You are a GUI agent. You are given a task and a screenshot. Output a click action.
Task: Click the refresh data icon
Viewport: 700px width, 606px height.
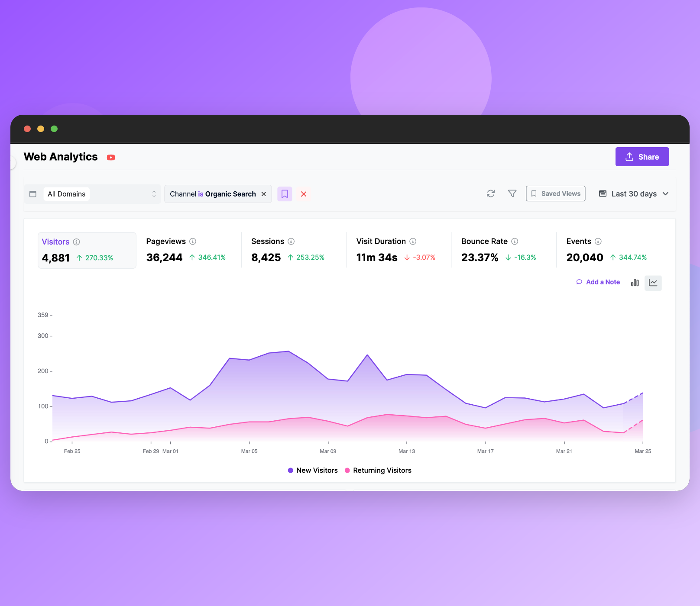pyautogui.click(x=491, y=193)
